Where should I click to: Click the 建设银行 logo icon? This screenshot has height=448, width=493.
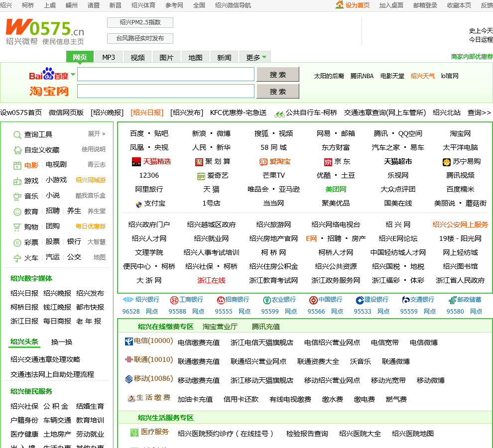(x=360, y=300)
